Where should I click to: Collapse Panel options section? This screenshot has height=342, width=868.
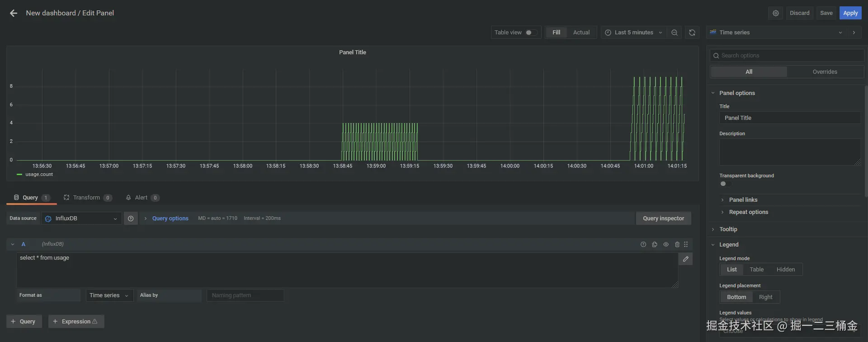click(x=737, y=93)
